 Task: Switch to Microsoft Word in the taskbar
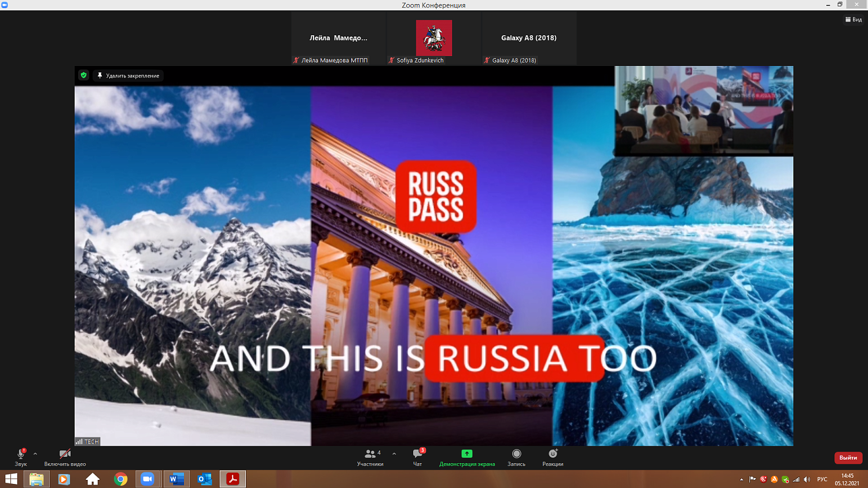(x=176, y=479)
